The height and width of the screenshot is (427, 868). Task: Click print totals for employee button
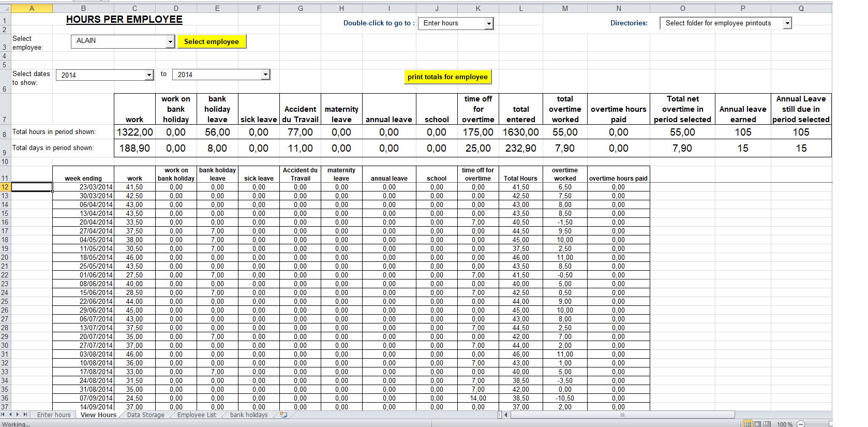[x=447, y=77]
